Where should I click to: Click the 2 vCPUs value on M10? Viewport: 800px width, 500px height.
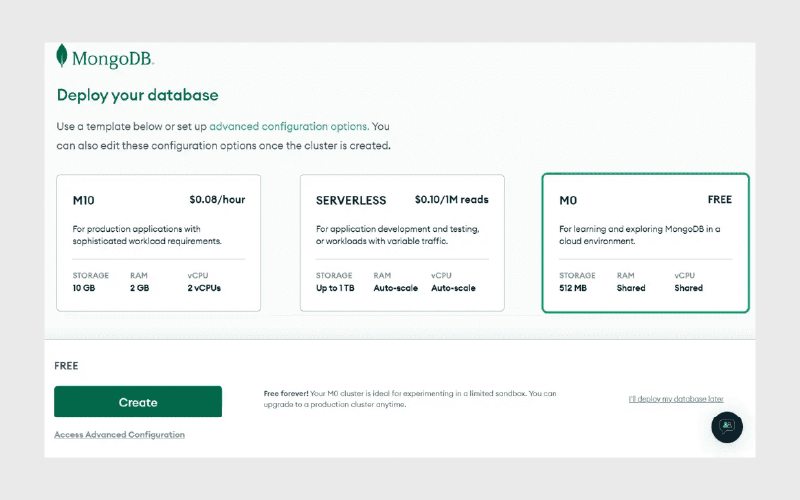pyautogui.click(x=204, y=288)
